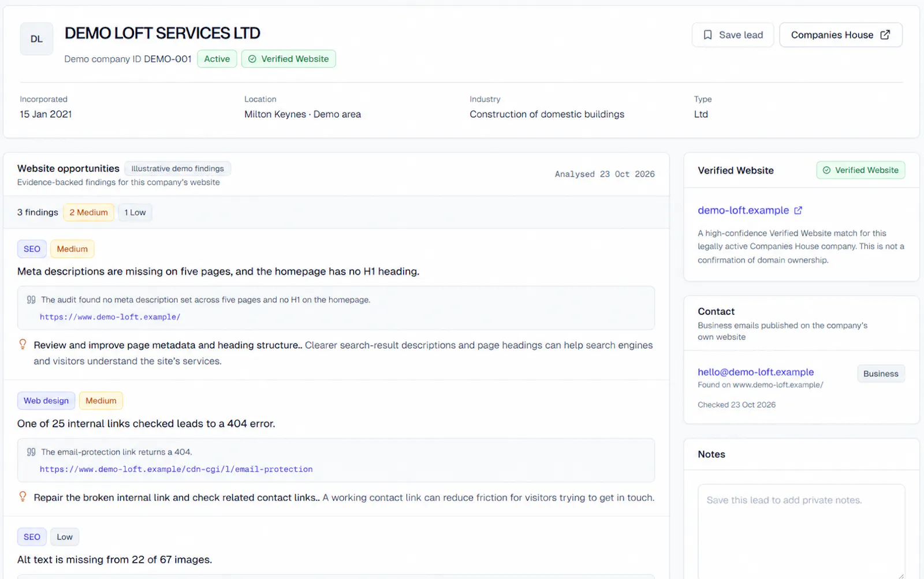The height and width of the screenshot is (579, 924).
Task: Click the alt text missing from 22 of 67 images finding
Action: [114, 559]
